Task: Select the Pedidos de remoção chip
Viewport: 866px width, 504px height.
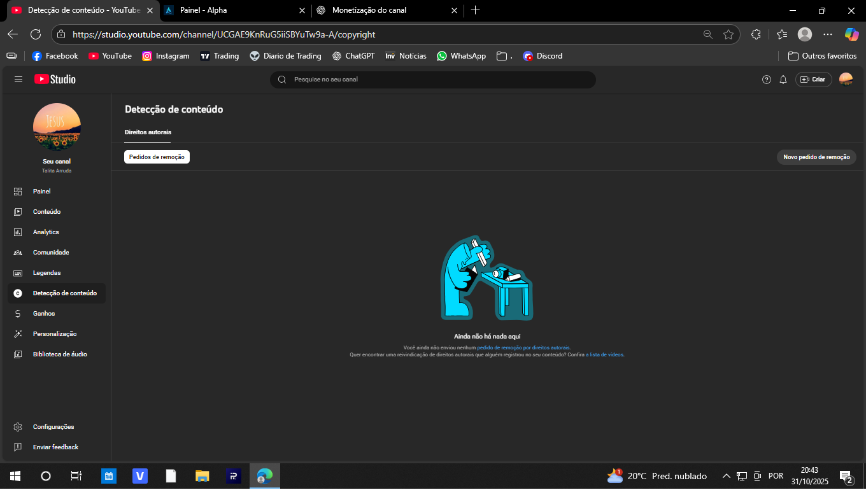Action: 157,157
